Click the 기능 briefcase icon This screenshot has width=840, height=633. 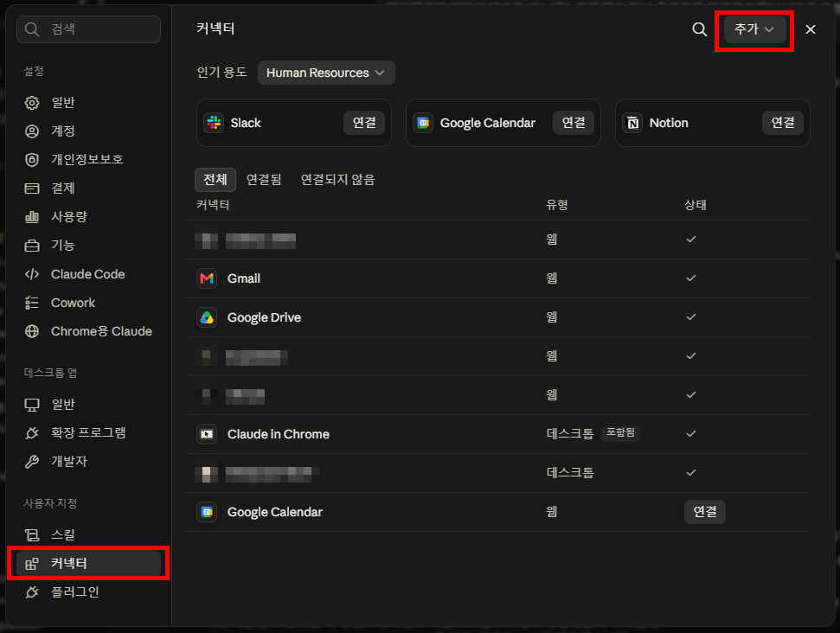tap(32, 246)
